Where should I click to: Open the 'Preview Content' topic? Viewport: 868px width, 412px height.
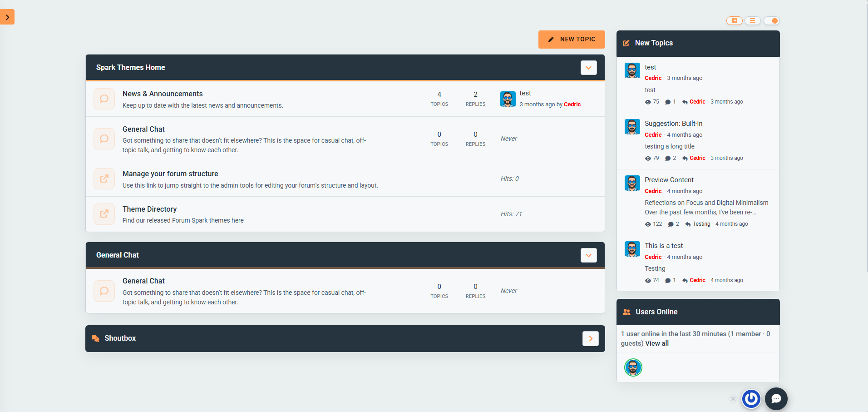[x=669, y=180]
